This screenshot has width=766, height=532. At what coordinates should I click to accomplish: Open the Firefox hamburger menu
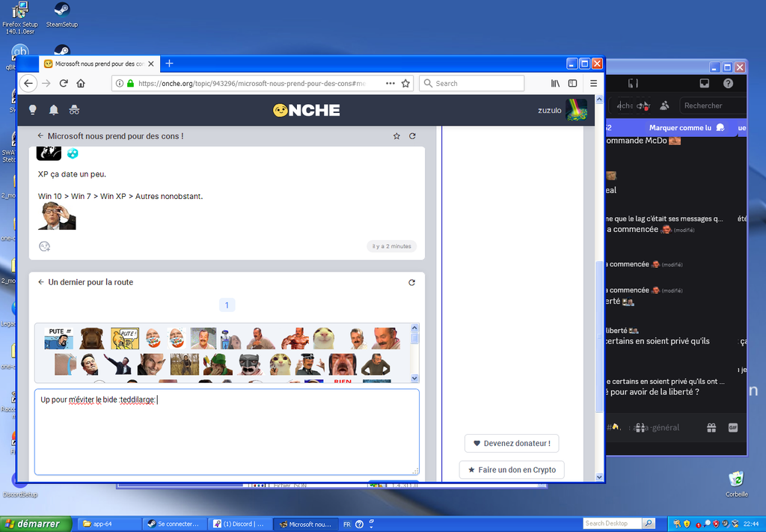click(x=593, y=84)
